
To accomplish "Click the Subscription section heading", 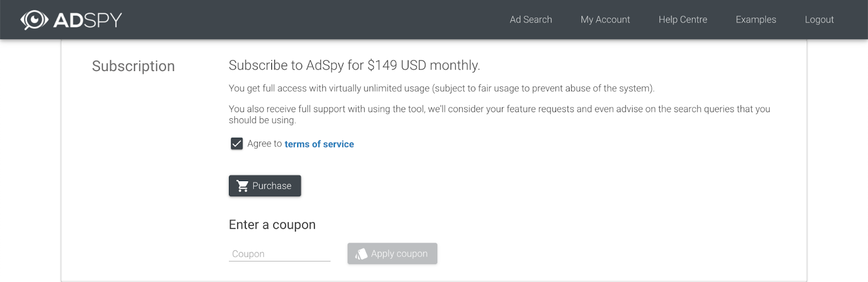I will (x=133, y=66).
